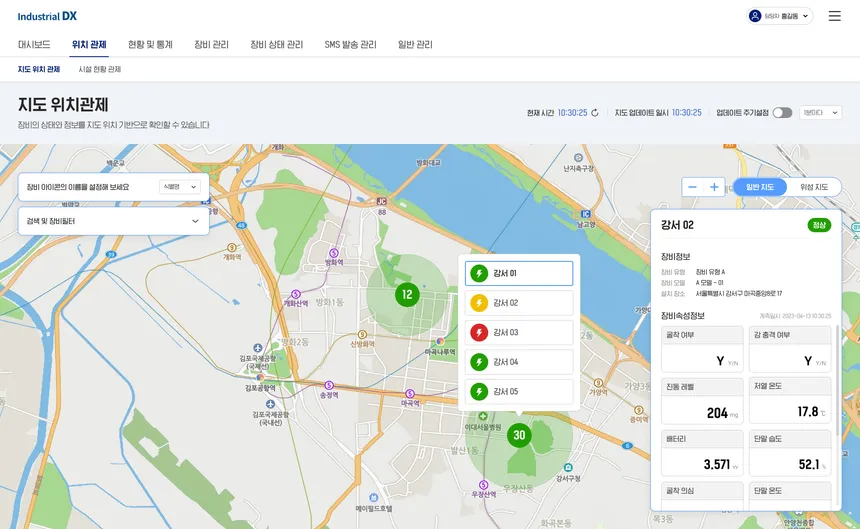The width and height of the screenshot is (860, 529).
Task: Click the 개화산역 subway station marker
Action: coord(296,294)
